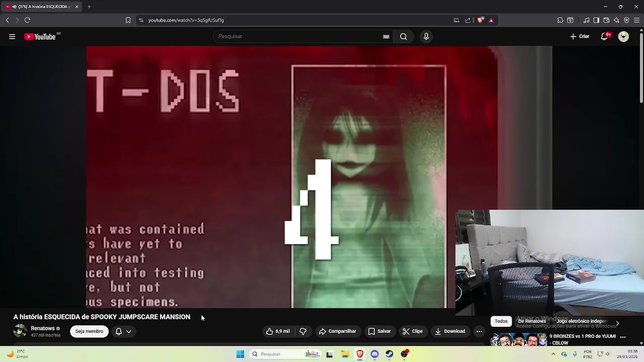The height and width of the screenshot is (362, 644).
Task: Save the video with Salvar
Action: coord(379,331)
